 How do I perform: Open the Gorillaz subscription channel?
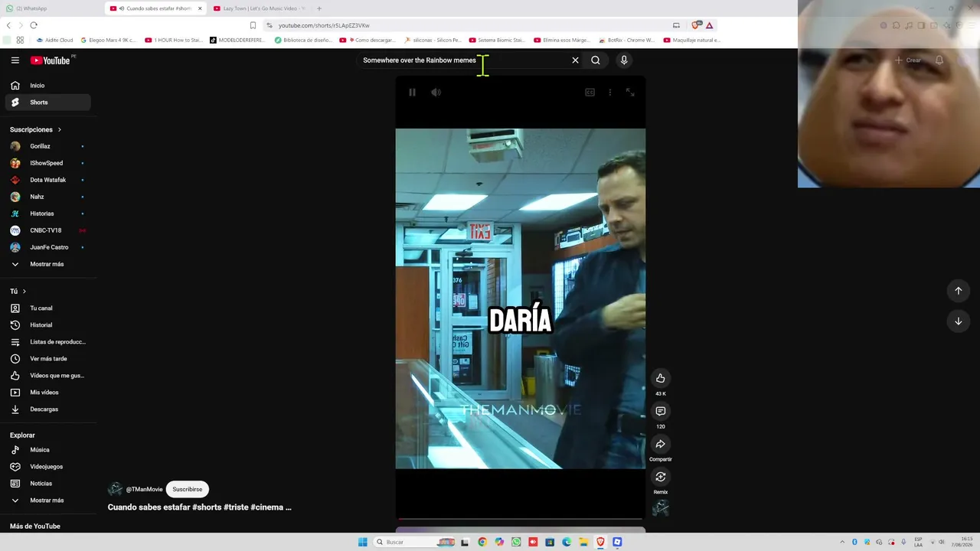pyautogui.click(x=48, y=146)
